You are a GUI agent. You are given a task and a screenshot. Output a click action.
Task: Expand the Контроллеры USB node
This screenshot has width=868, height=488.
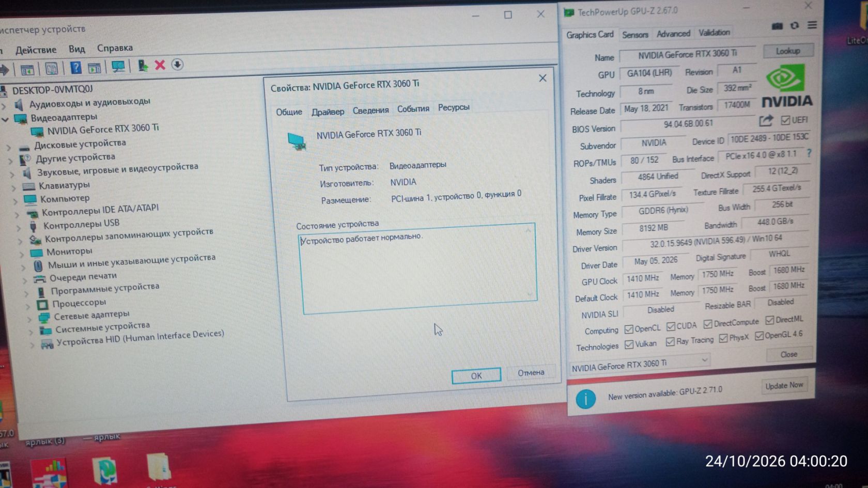point(19,227)
